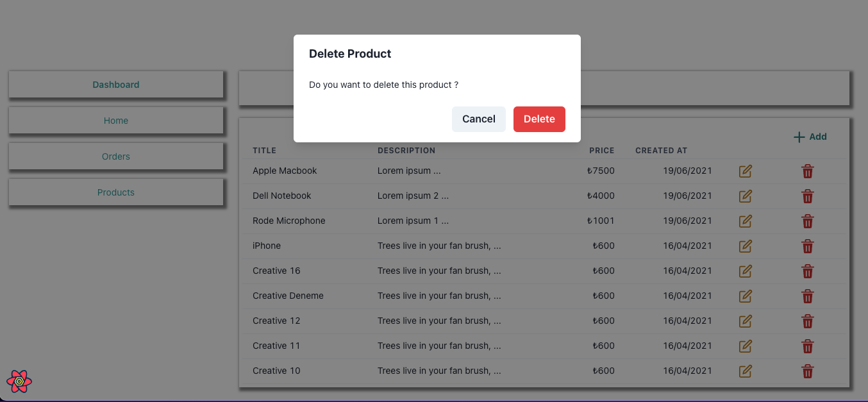Viewport: 868px width, 402px height.
Task: Click the trash icon for Creative Deneme
Action: [807, 296]
